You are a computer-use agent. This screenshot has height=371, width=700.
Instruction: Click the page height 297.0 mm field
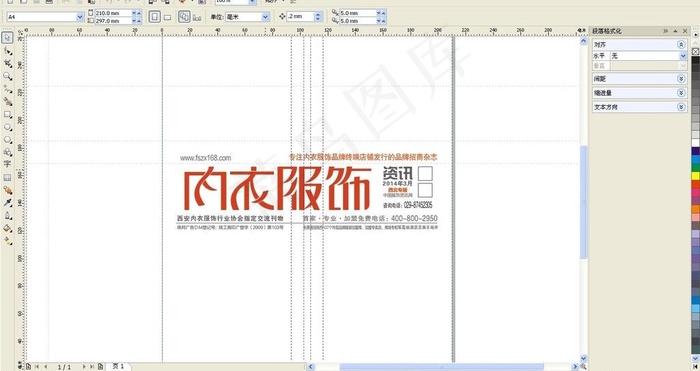click(113, 21)
